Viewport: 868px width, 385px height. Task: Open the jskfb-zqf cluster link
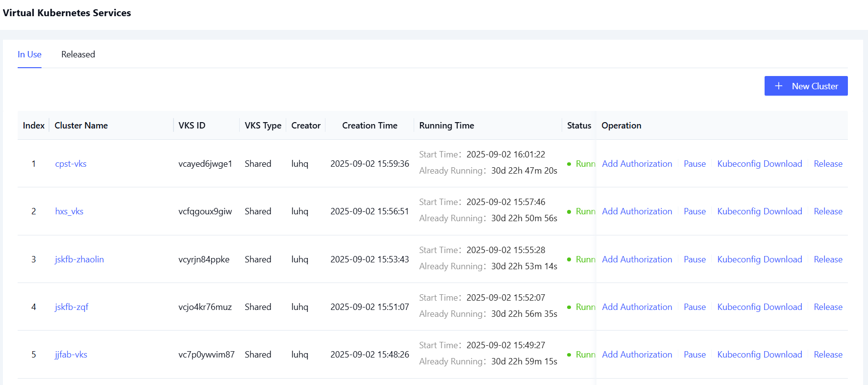72,307
